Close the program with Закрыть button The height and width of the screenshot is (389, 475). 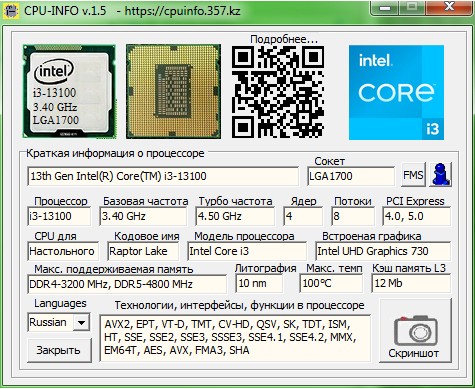tap(59, 350)
